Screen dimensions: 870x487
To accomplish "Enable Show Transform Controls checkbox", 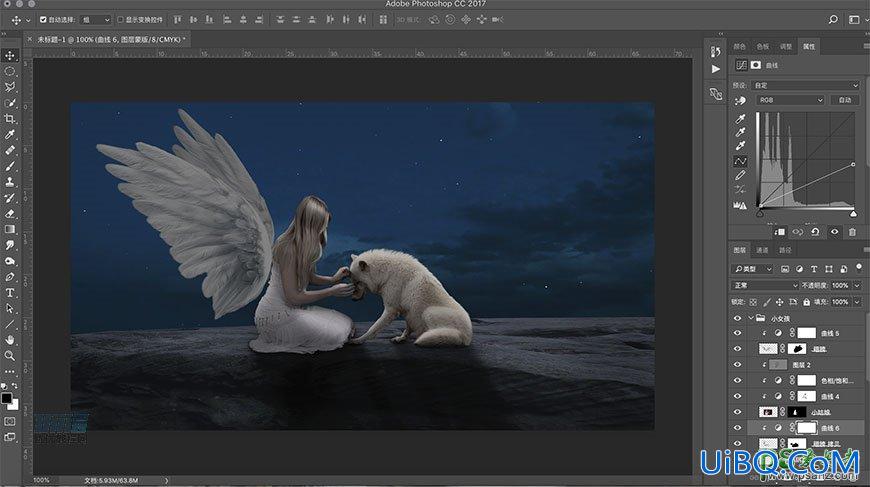I will (120, 19).
